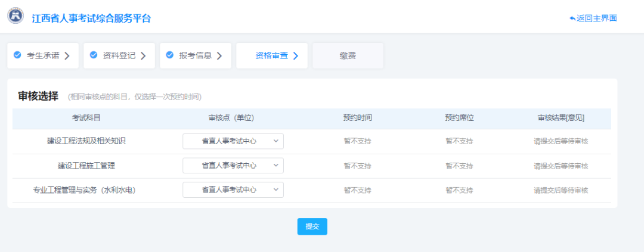Open review point dropdown for 专业工程管理与实务

[x=233, y=189]
